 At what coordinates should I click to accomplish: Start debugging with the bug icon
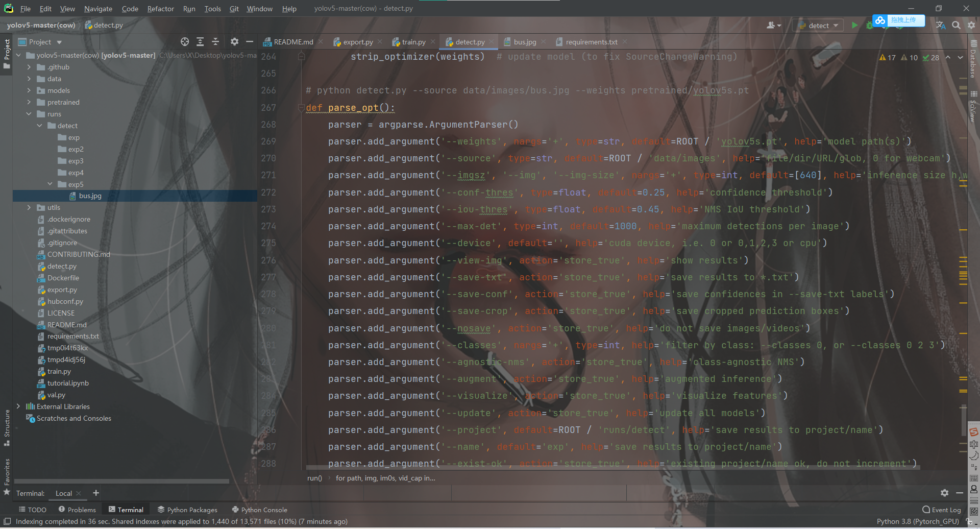870,25
